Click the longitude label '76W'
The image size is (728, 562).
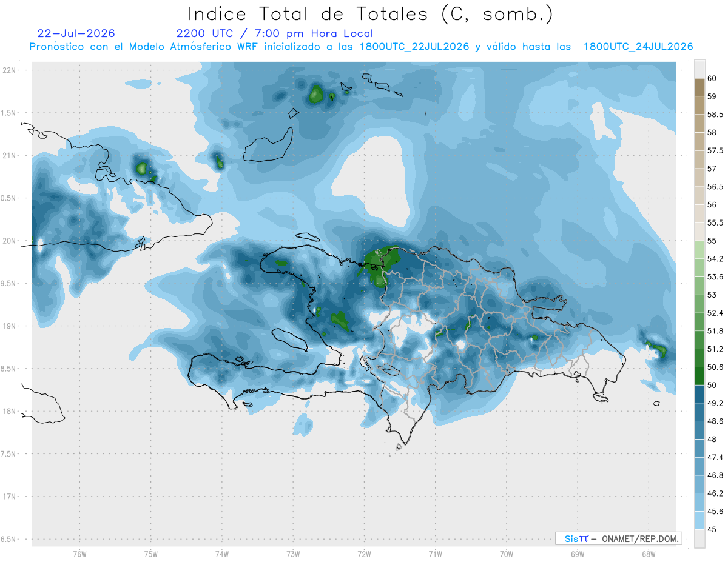click(79, 554)
